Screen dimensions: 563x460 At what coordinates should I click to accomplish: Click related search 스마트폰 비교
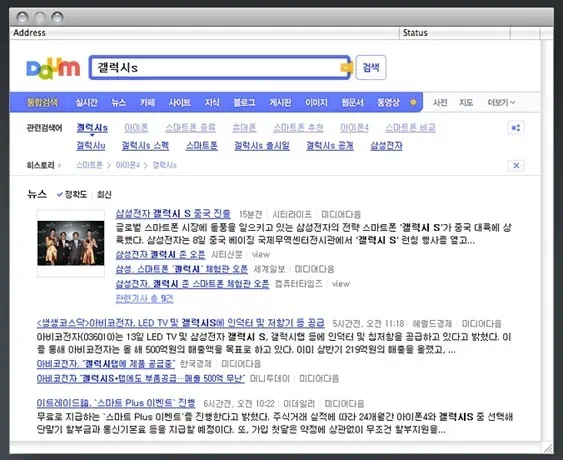(x=410, y=128)
